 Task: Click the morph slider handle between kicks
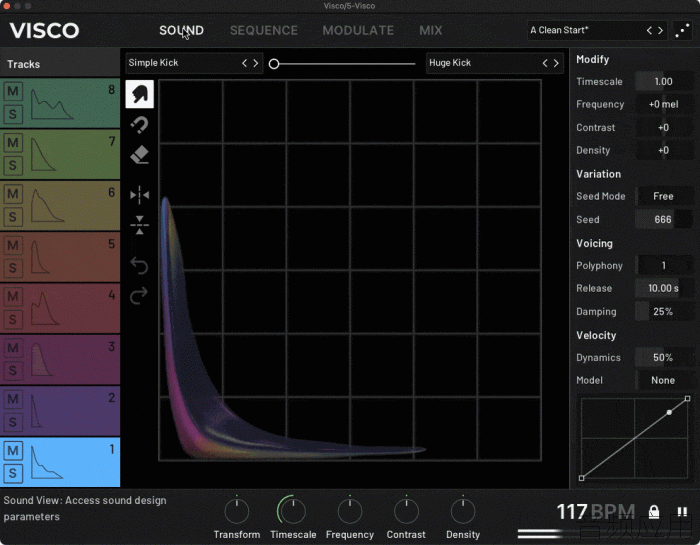[274, 64]
